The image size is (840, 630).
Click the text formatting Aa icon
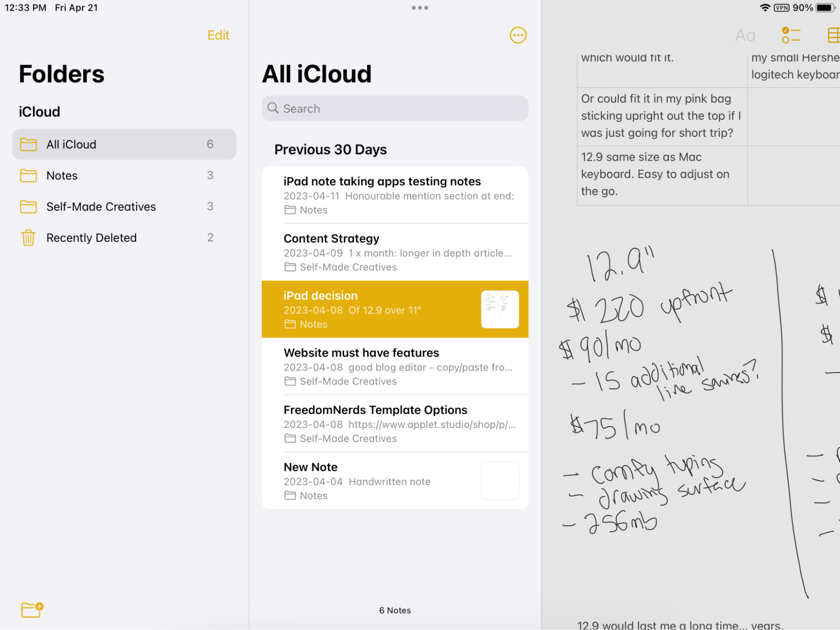click(745, 35)
